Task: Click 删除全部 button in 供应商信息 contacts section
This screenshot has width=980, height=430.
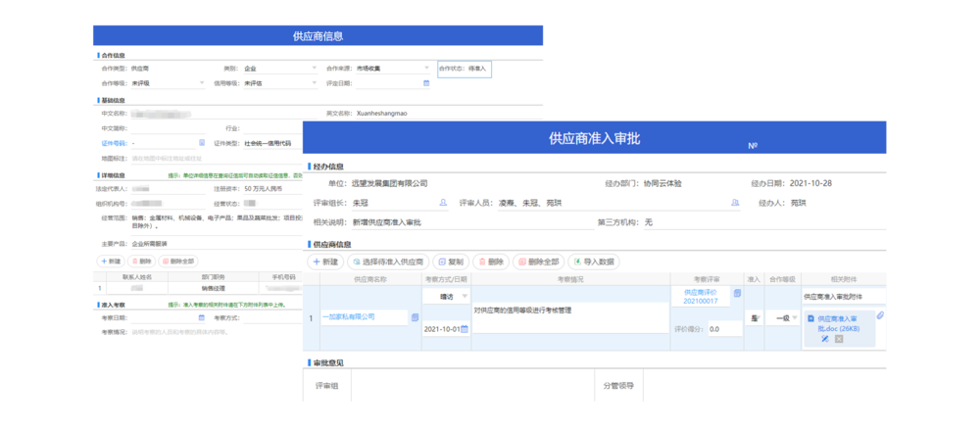Action: click(178, 262)
